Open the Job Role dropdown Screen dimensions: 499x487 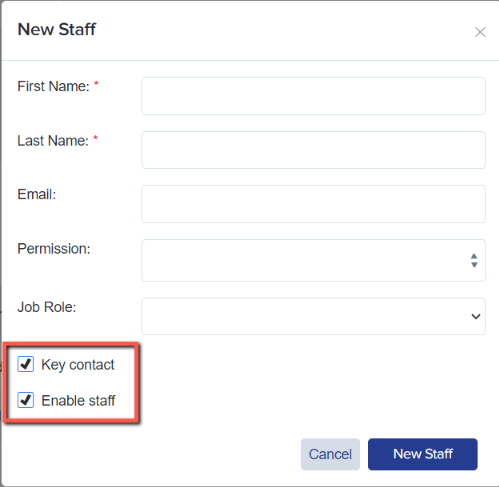[313, 316]
